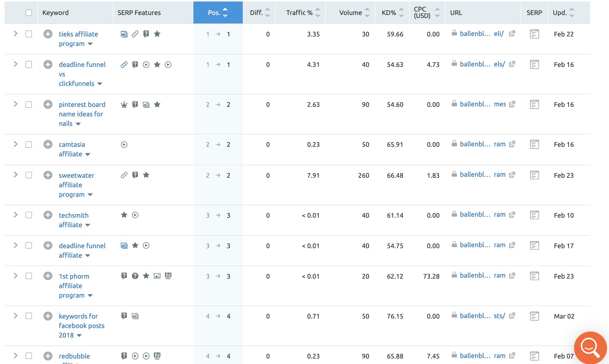Image resolution: width=609 pixels, height=364 pixels.
Task: Sort by KD% column header
Action: (x=392, y=12)
